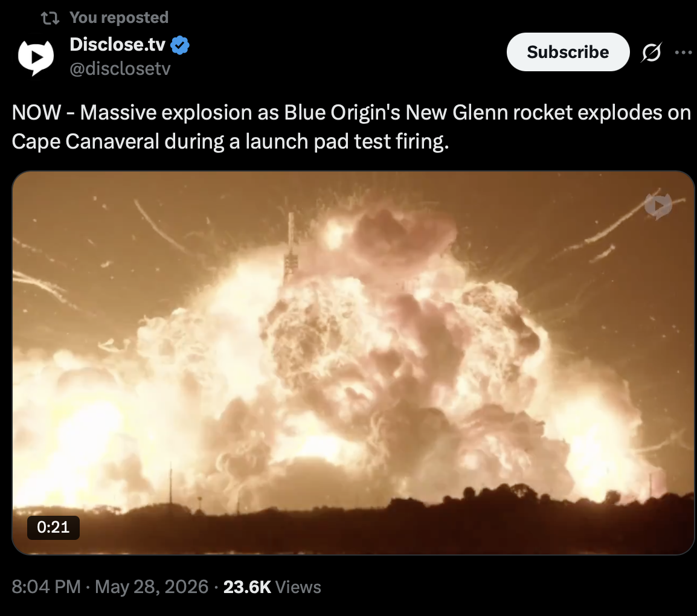Click the Disclose.tv profile avatar

(36, 57)
